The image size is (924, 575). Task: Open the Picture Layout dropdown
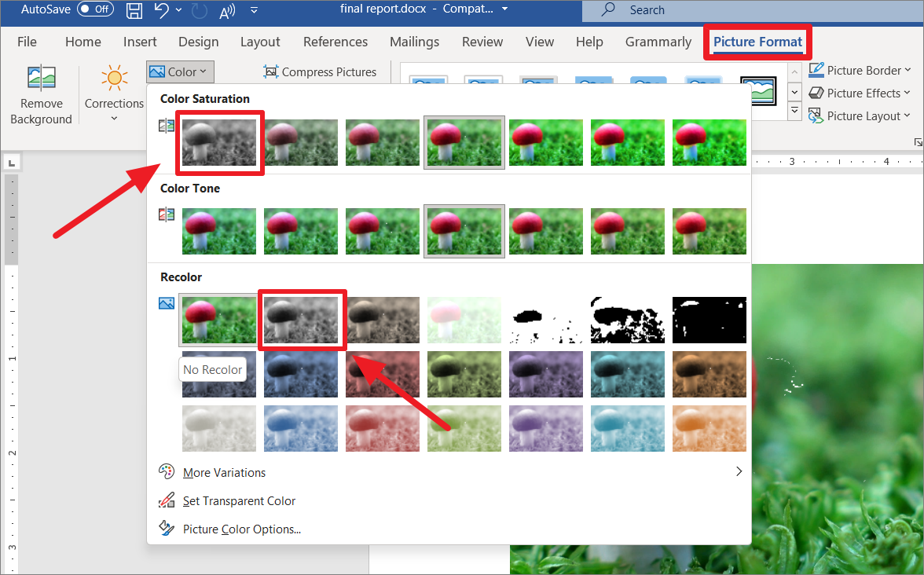(860, 116)
